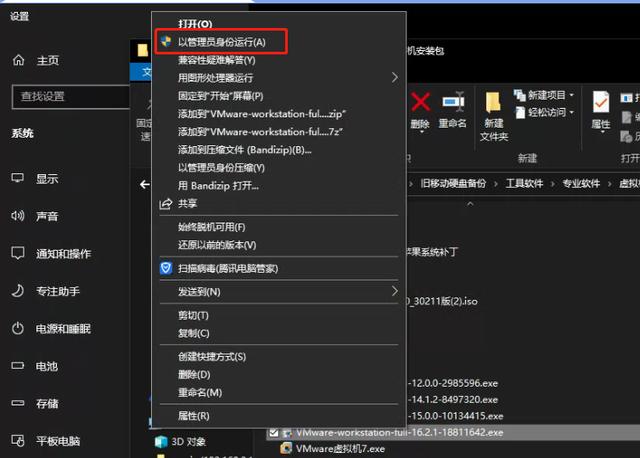The image size is (640, 458).
Task: Choose 以管理员身份运行(A) from context menu
Action: [222, 42]
